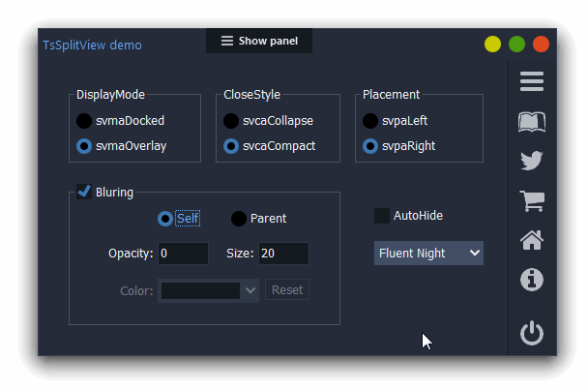This screenshot has height=390, width=588.
Task: Click the Color swatch box
Action: (200, 291)
